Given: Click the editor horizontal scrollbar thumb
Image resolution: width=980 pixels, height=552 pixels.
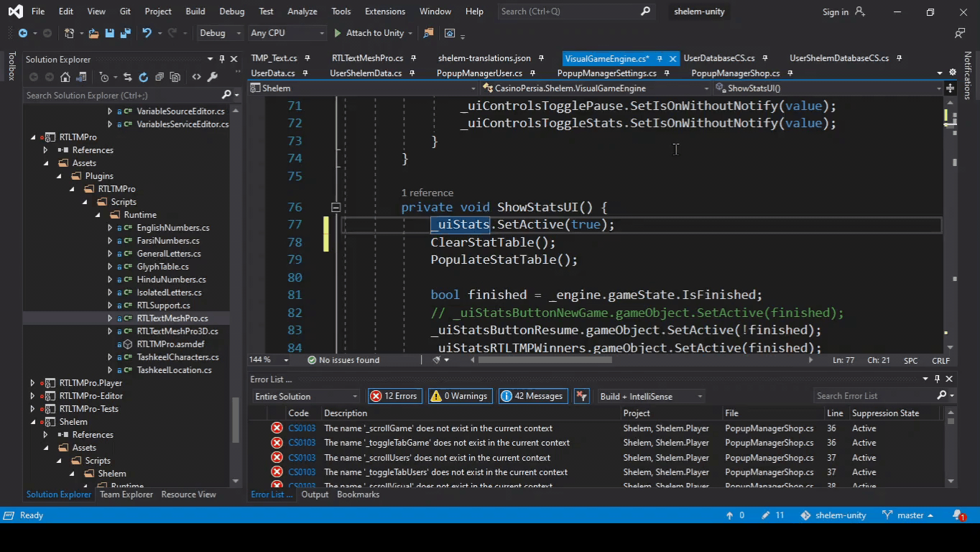Looking at the screenshot, I should (x=545, y=360).
